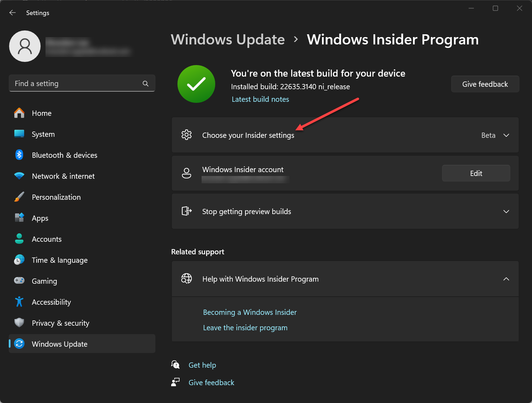This screenshot has height=403, width=532.
Task: Click Edit for Windows Insider account
Action: [x=476, y=173]
